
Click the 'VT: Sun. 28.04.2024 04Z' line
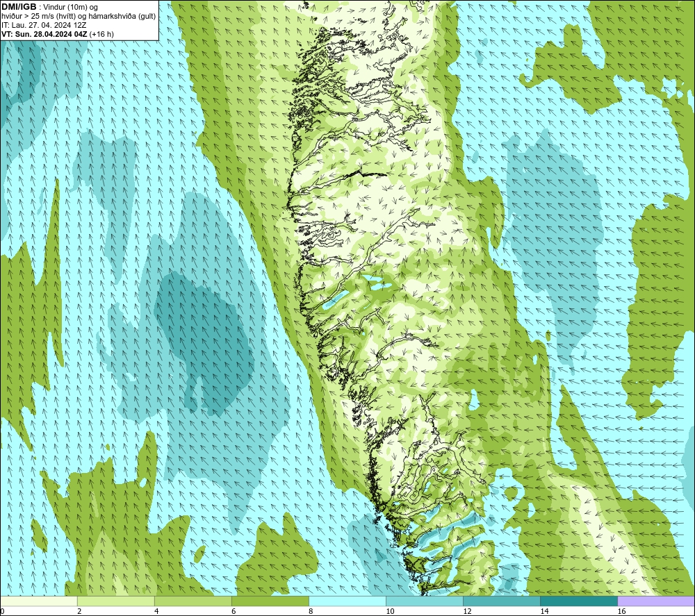44,34
